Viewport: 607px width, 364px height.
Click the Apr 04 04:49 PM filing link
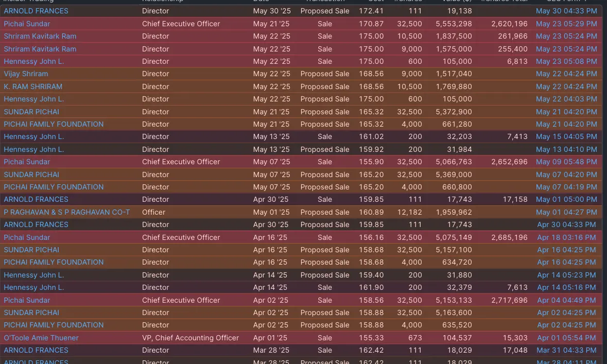coord(567,300)
